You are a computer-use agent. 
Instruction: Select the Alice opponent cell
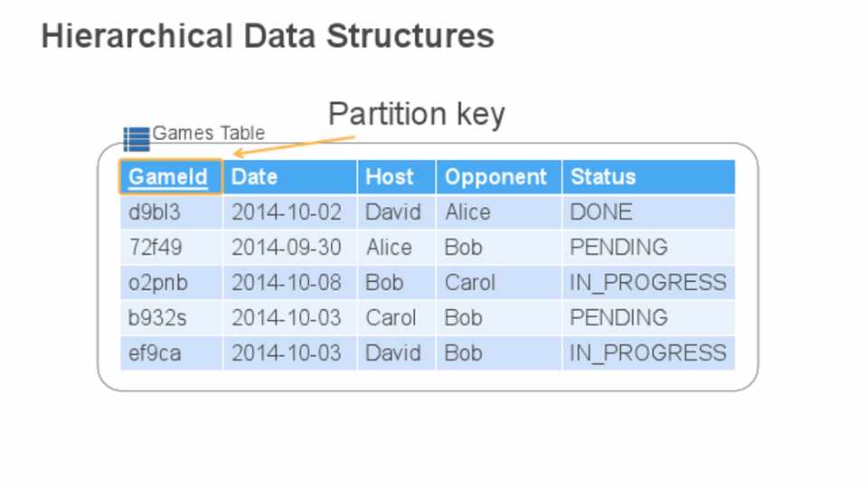coord(467,212)
